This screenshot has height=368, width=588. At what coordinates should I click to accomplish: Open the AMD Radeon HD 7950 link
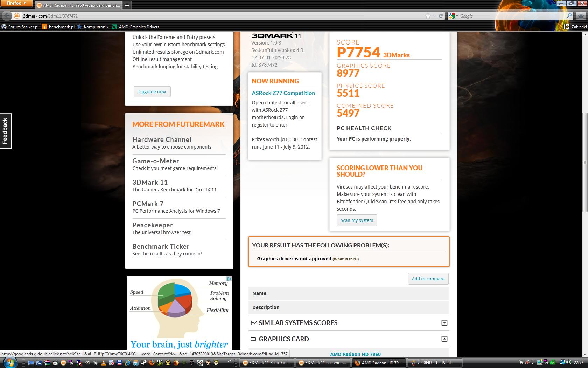(355, 354)
